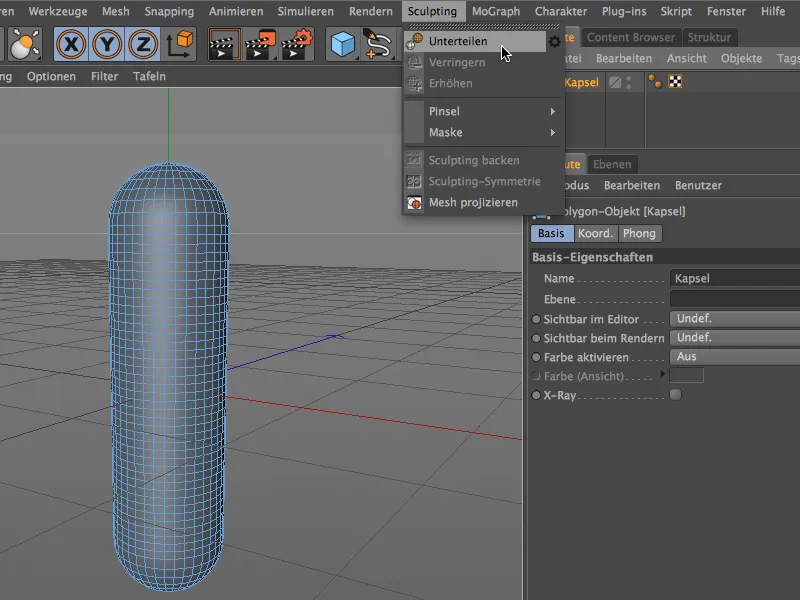800x600 pixels.
Task: Open the Animieren menu
Action: coord(235,11)
